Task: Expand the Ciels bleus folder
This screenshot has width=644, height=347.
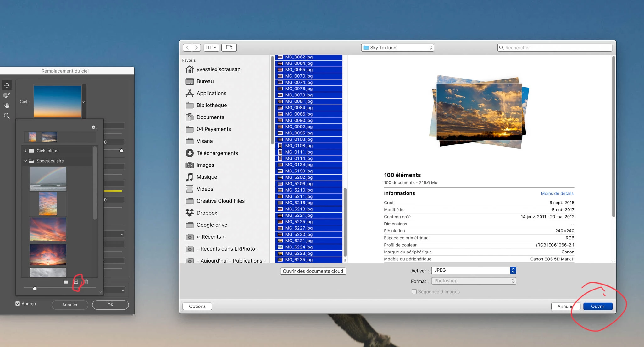Action: 25,151
